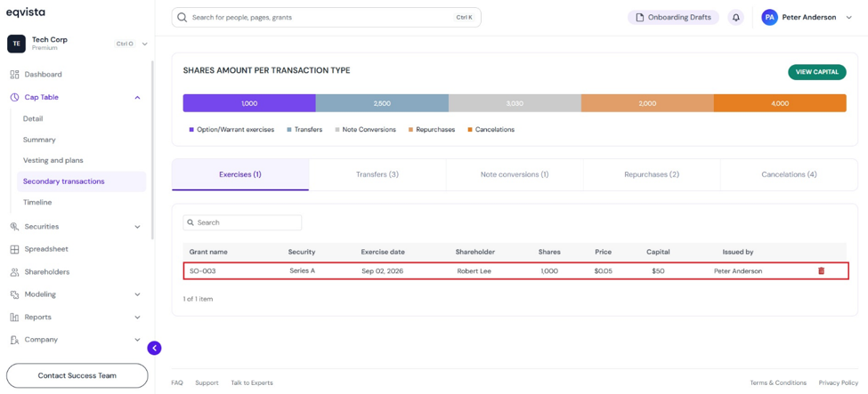Open the Cancelations (4) tab
This screenshot has height=394, width=868.
coord(789,174)
